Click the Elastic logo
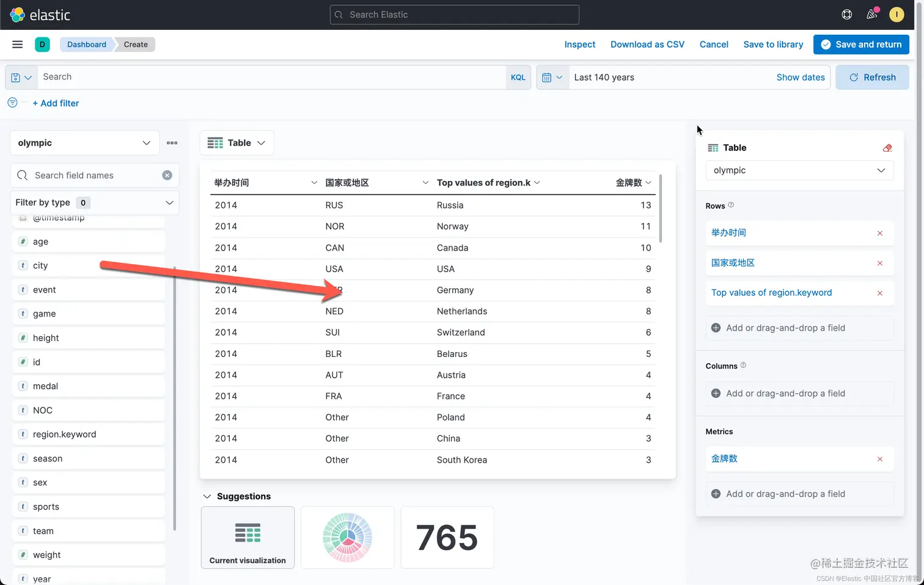924x585 pixels. point(40,15)
